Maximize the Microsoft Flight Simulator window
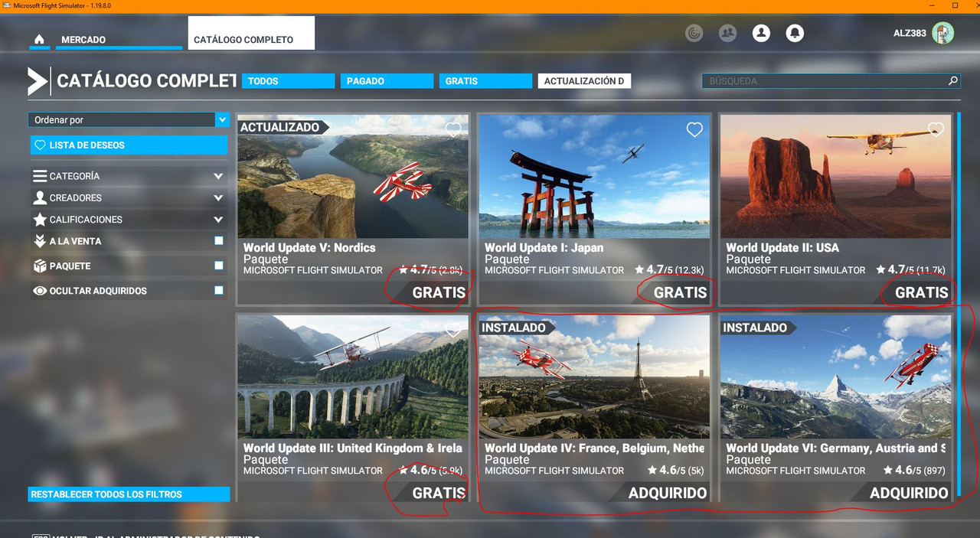This screenshot has height=538, width=980. click(955, 5)
